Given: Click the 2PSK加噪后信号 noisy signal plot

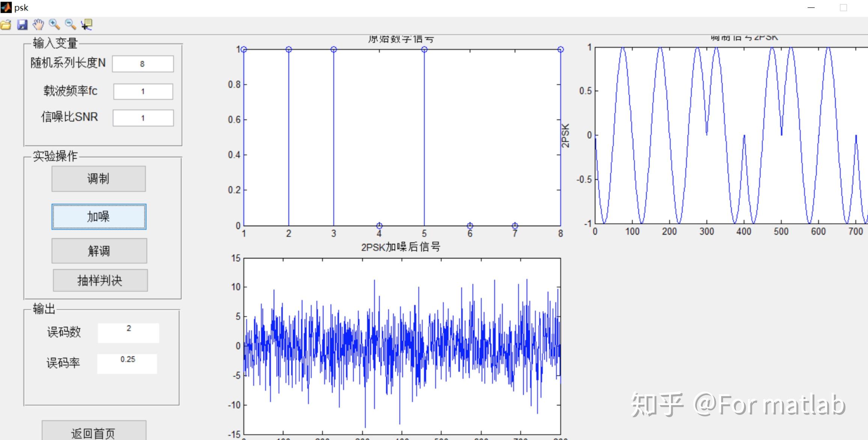Looking at the screenshot, I should pyautogui.click(x=402, y=345).
